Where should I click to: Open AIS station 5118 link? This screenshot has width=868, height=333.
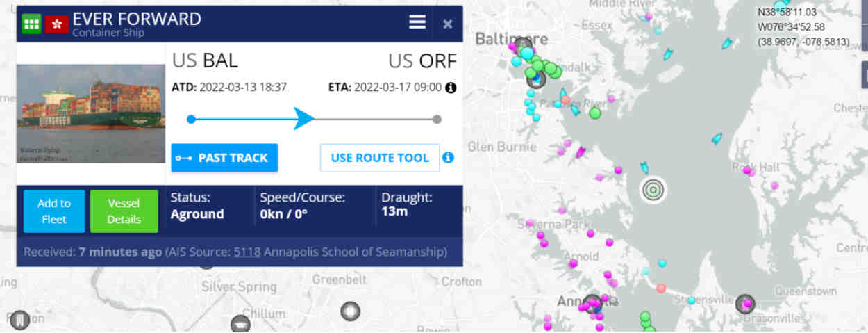[x=247, y=252]
